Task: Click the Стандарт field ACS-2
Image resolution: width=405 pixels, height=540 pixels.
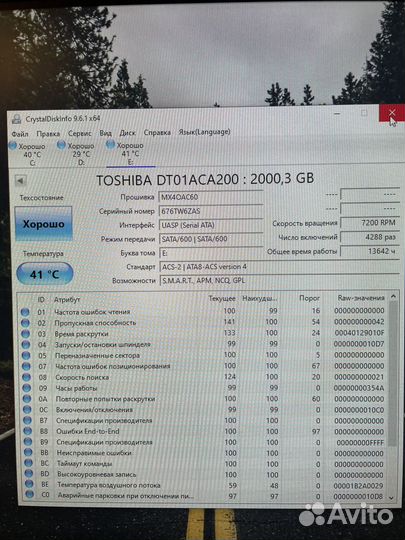Action: coord(279,267)
